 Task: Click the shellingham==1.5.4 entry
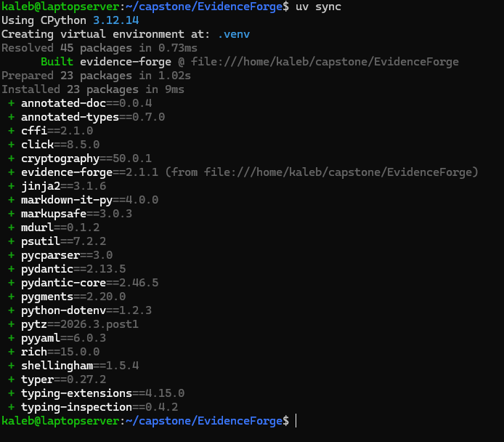pos(73,366)
